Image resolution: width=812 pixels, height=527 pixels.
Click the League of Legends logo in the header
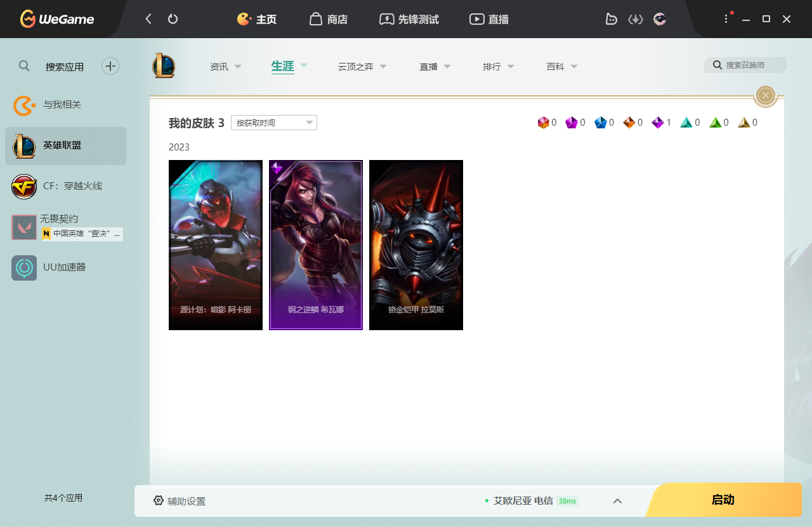point(164,66)
